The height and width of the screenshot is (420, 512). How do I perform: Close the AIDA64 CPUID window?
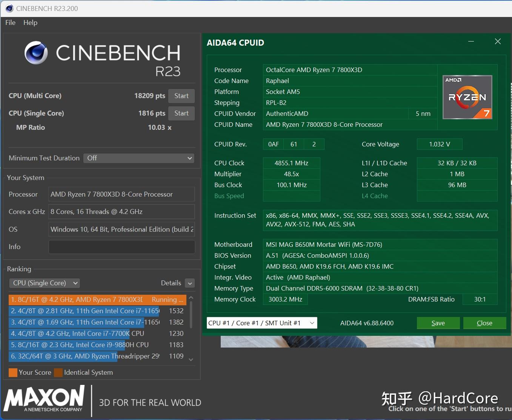tap(498, 42)
